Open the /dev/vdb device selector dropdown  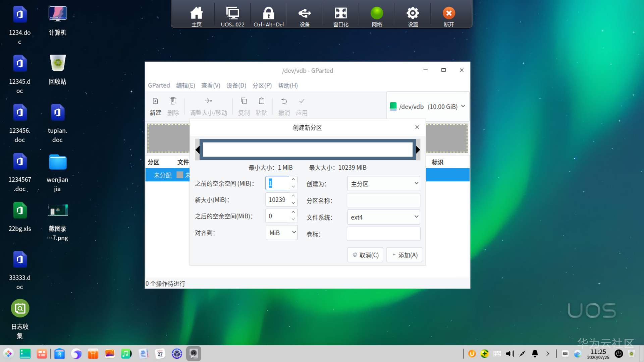[x=428, y=107]
